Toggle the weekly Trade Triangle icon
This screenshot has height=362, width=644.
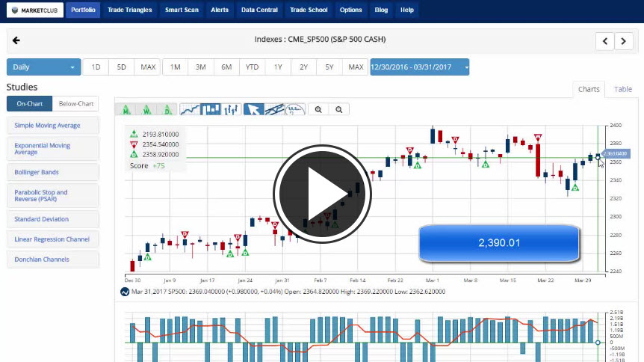[x=146, y=109]
